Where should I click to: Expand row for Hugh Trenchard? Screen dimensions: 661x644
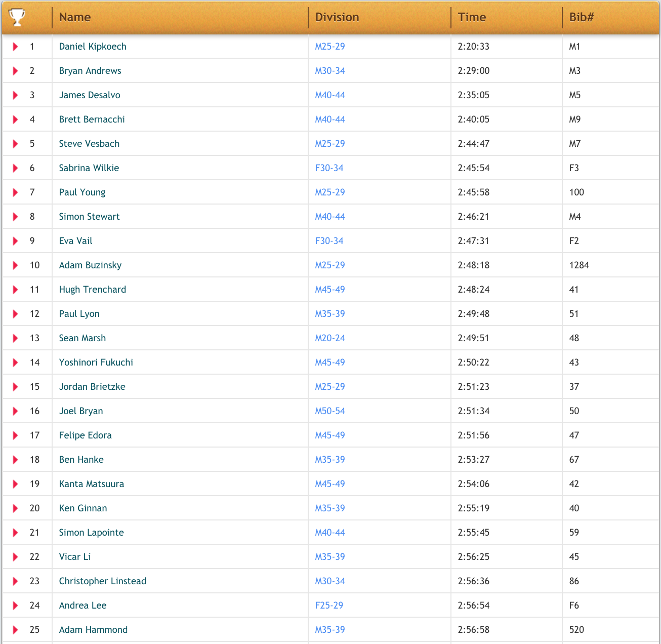(x=16, y=290)
